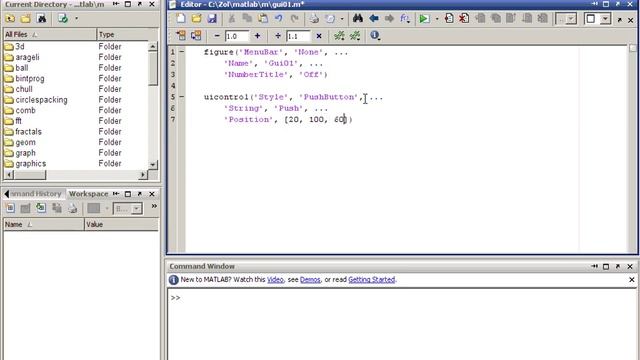Click the 1.1 multiply value field
640x360 pixels.
[x=298, y=36]
